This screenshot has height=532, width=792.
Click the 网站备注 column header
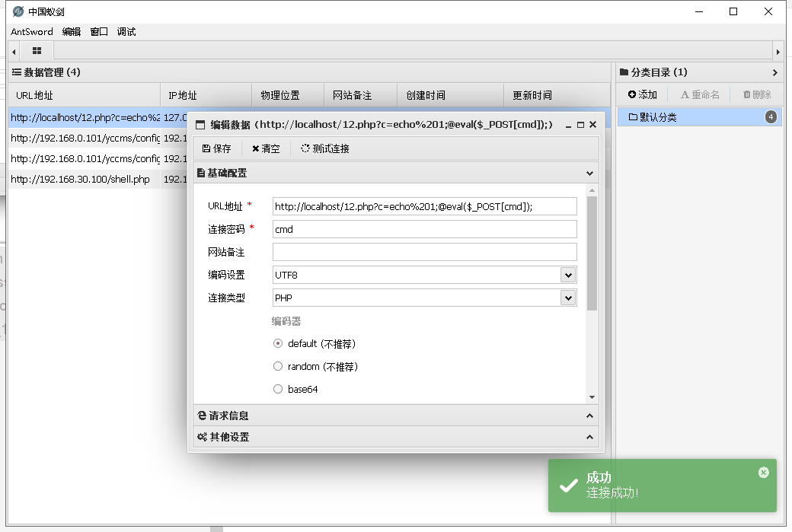[x=360, y=95]
